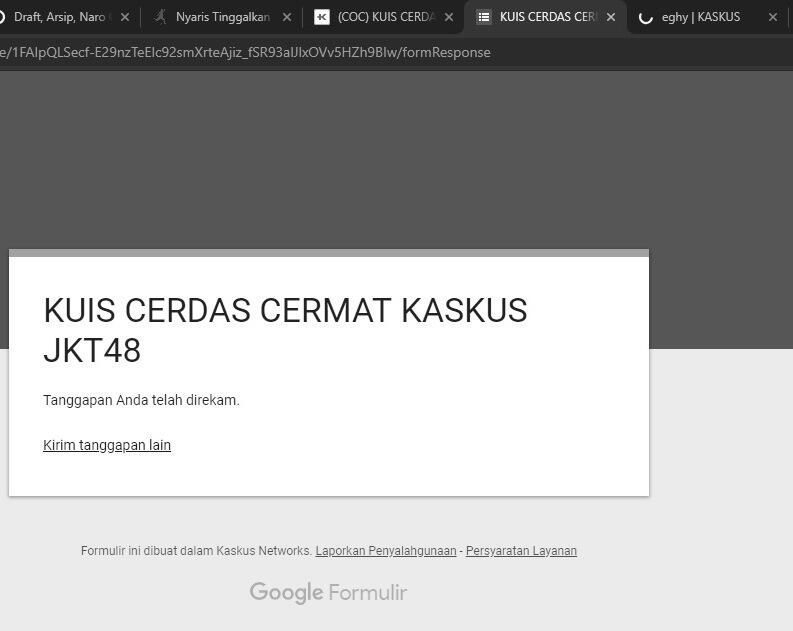Image resolution: width=793 pixels, height=631 pixels.
Task: Click the formResponse URL in address bar
Action: [x=245, y=53]
